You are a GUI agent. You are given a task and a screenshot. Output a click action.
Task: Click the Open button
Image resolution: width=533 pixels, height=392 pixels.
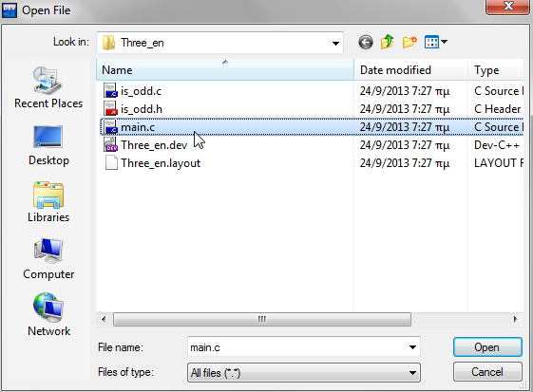487,347
